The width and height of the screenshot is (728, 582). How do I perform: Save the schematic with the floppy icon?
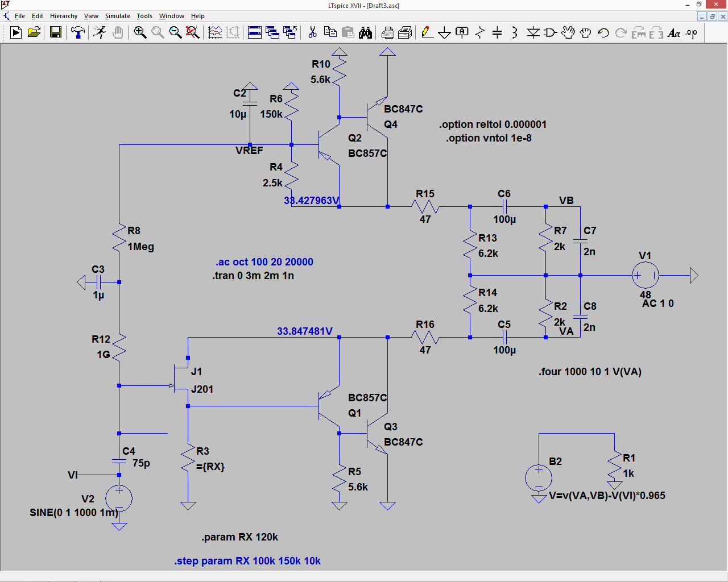55,32
